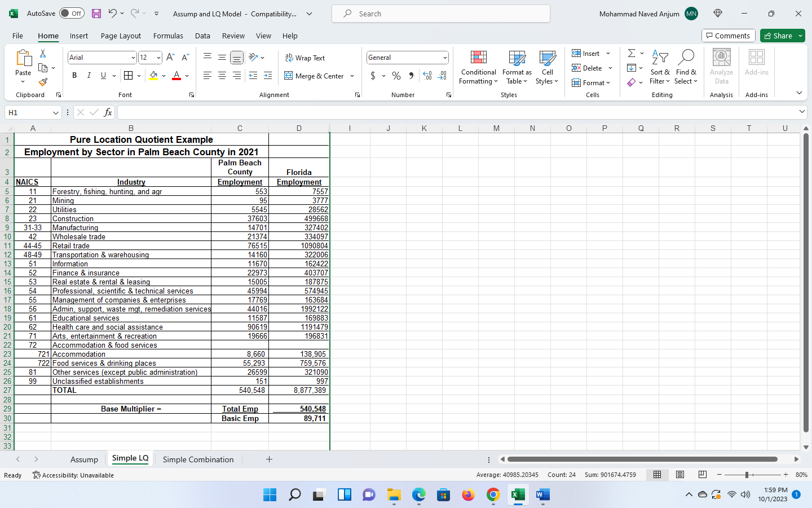Open Cell Styles gallery

pyautogui.click(x=548, y=68)
